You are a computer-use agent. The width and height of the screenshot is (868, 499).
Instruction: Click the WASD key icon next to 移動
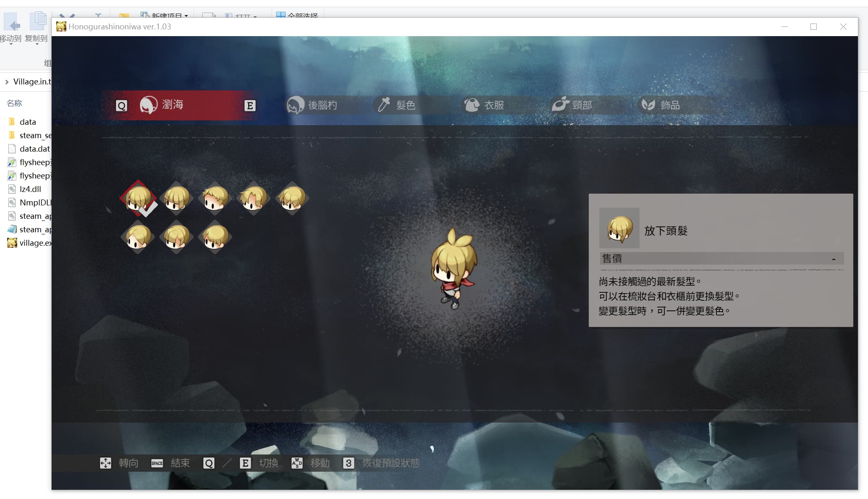[x=297, y=463]
